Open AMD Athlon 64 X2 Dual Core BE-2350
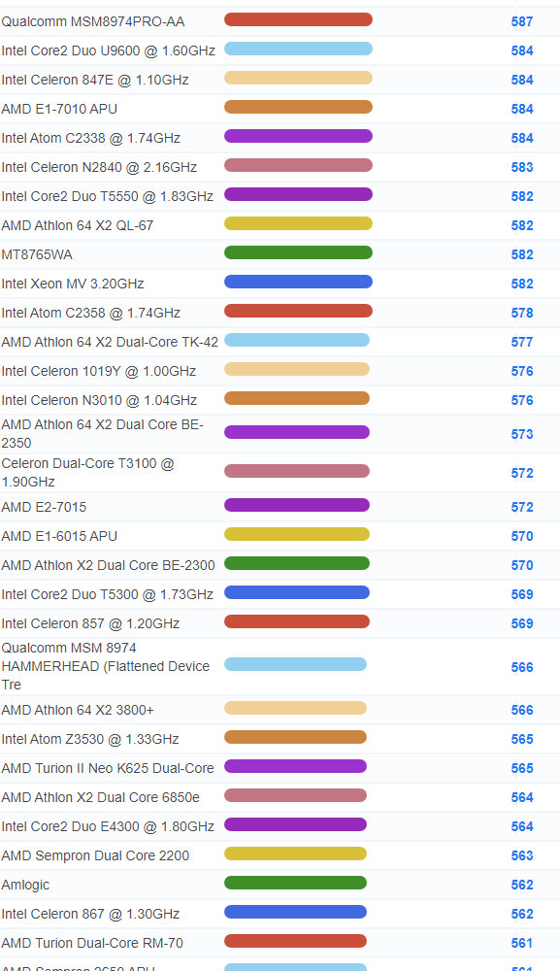Screen dimensions: 560x971 [102, 433]
